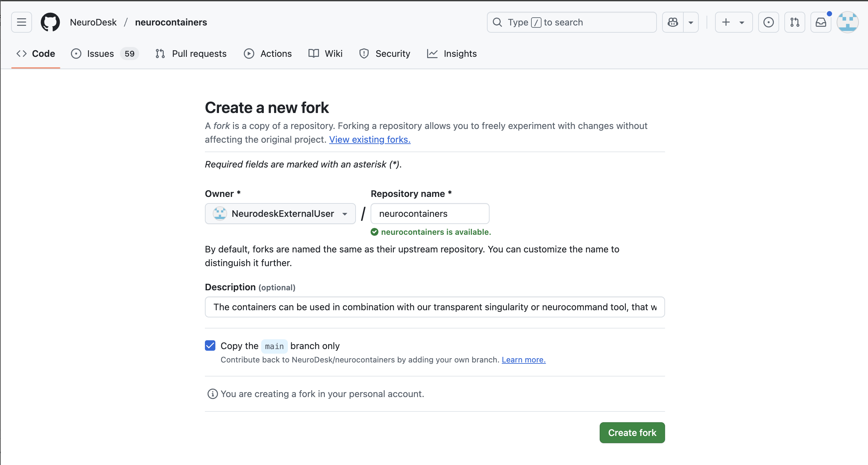Click into the Description text field
The image size is (868, 465).
click(x=435, y=307)
